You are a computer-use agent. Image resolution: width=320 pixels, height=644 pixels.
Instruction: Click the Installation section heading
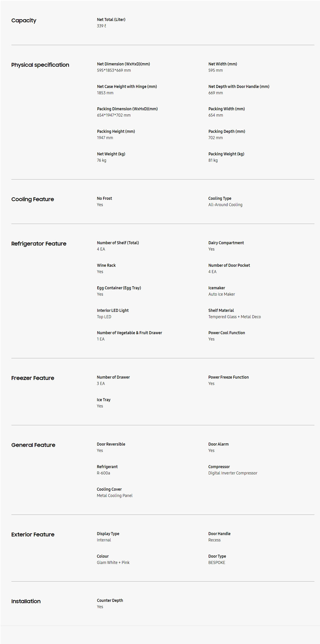coord(26,601)
